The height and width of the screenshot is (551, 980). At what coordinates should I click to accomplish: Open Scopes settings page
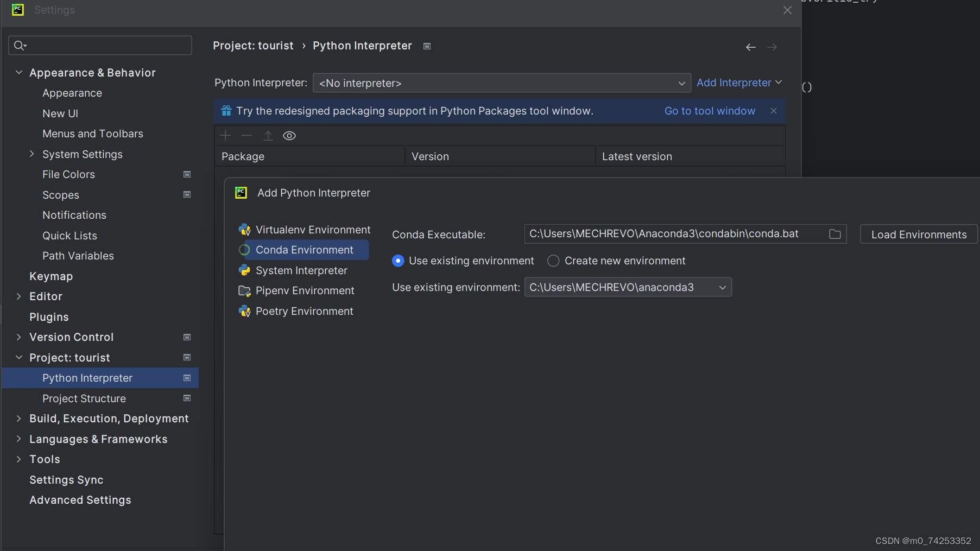pyautogui.click(x=61, y=195)
